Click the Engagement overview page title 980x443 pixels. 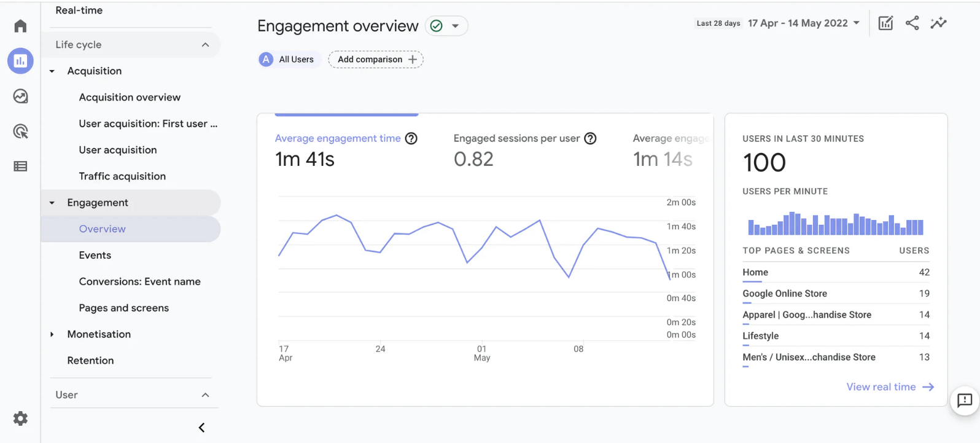tap(338, 26)
